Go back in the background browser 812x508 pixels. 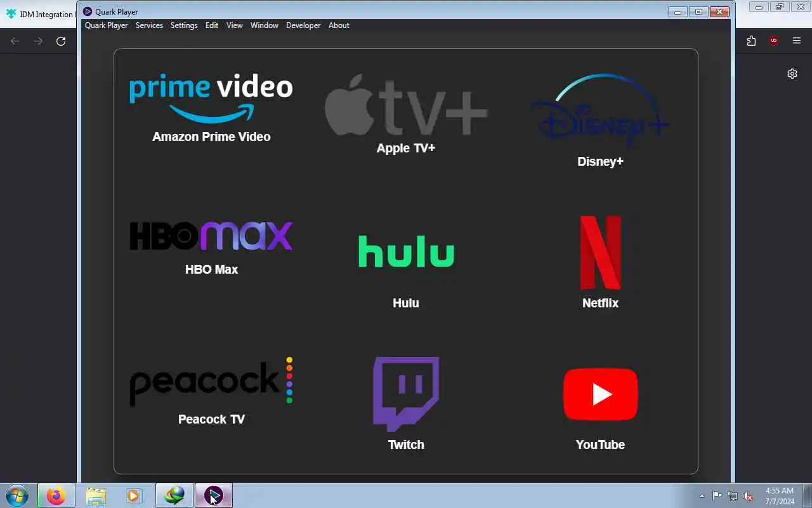tap(15, 41)
